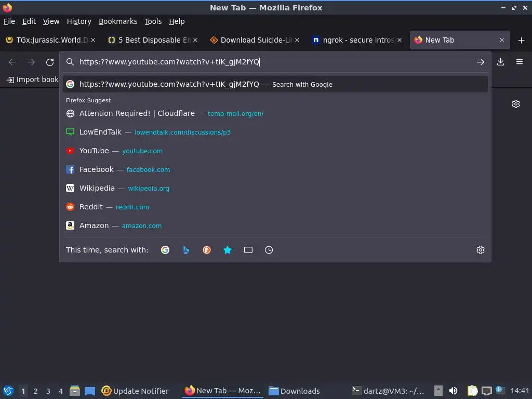Open the Tools menu

coord(153,21)
